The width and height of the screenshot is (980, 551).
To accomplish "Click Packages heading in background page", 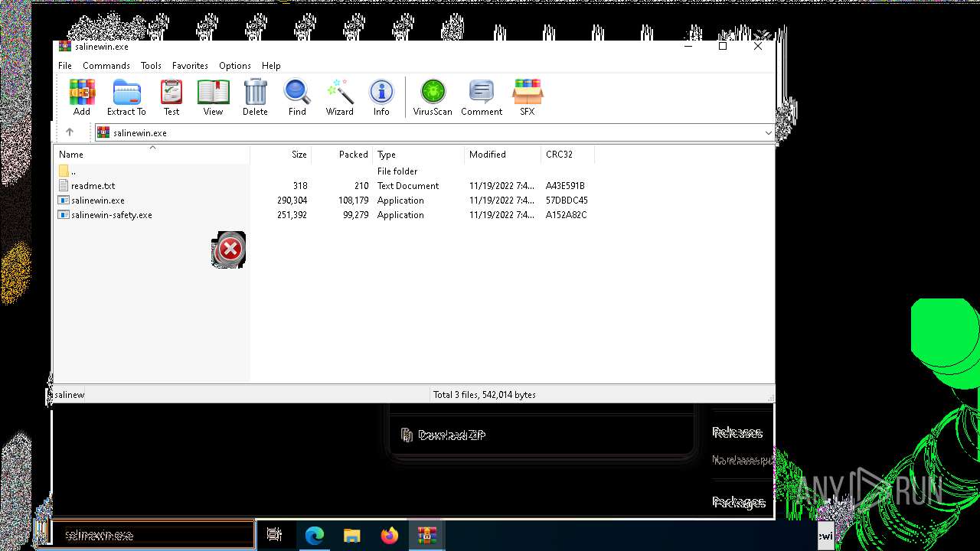I will pyautogui.click(x=739, y=502).
